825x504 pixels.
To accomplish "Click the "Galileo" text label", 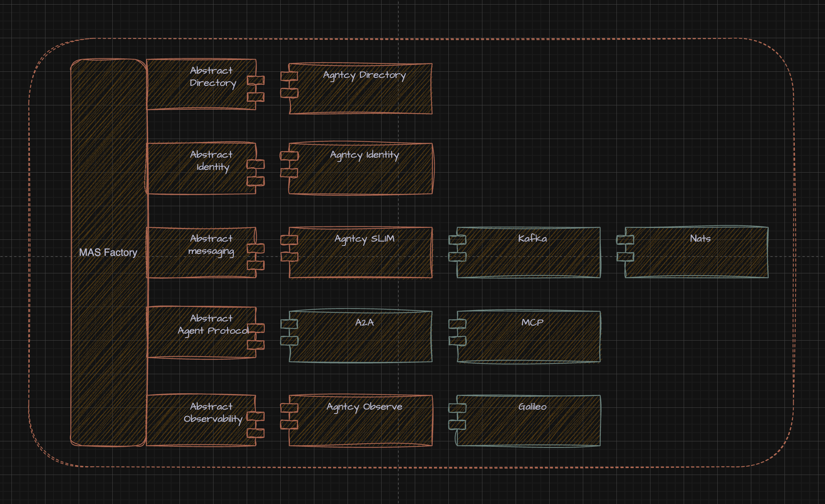I will coord(532,407).
